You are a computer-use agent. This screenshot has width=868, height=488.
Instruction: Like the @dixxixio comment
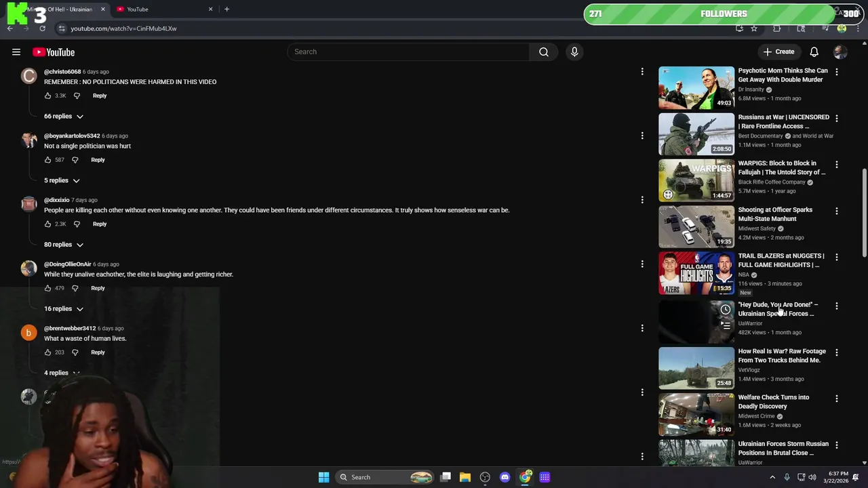pos(47,224)
